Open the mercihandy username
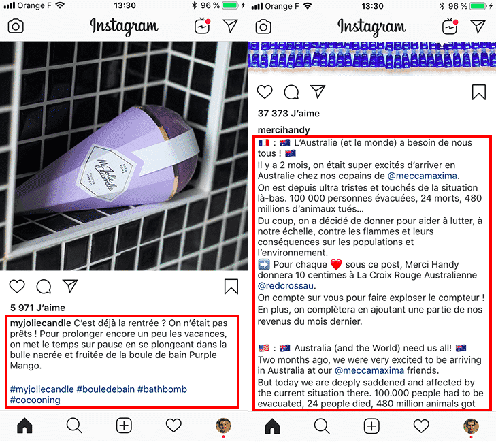 point(284,130)
